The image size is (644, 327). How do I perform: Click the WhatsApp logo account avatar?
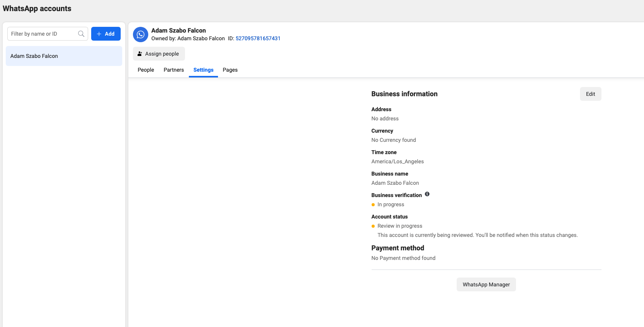click(x=141, y=35)
